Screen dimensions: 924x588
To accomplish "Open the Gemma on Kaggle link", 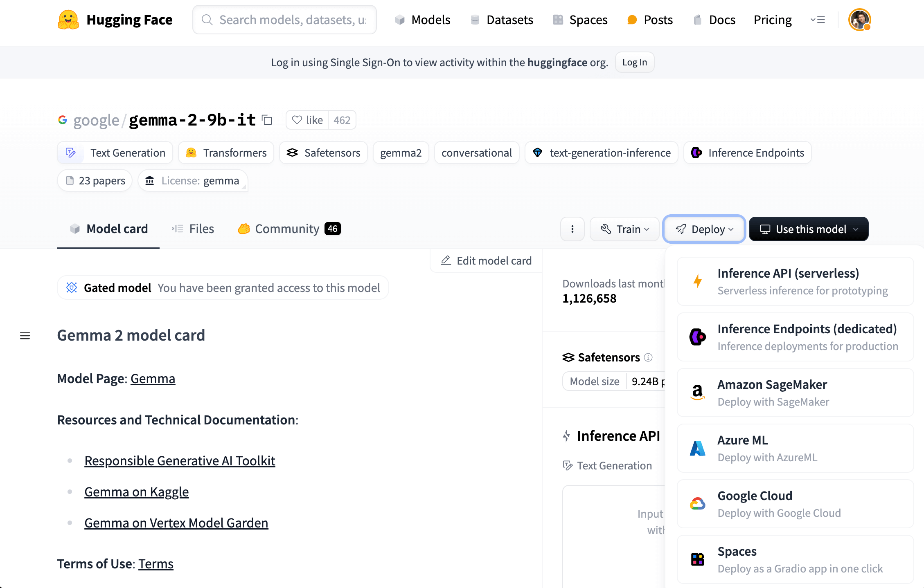I will pyautogui.click(x=136, y=491).
